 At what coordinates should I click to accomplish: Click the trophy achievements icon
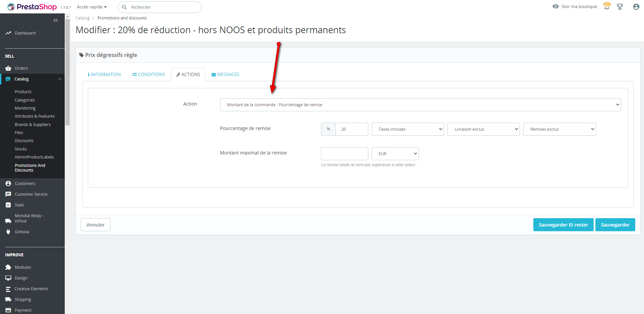[620, 7]
